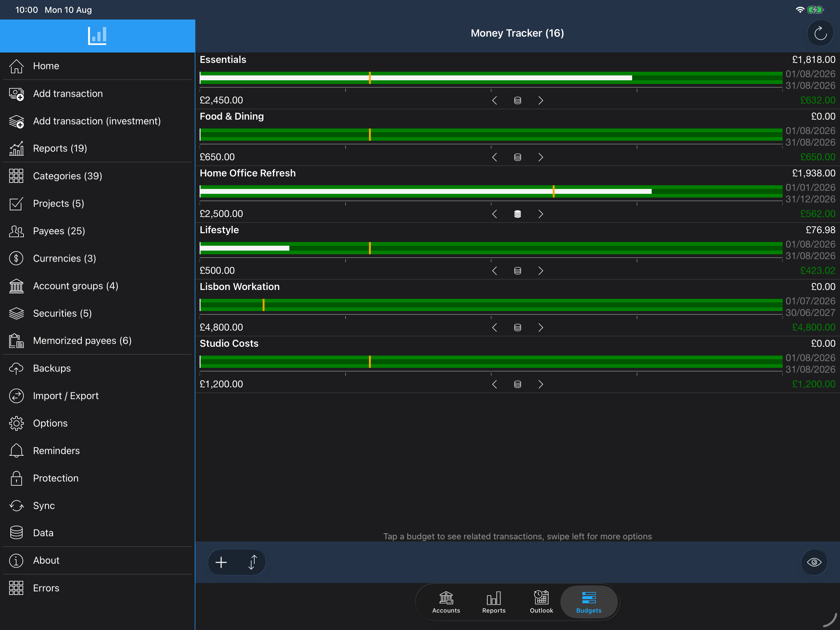This screenshot has height=630, width=840.
Task: Open Options settings
Action: 97,423
